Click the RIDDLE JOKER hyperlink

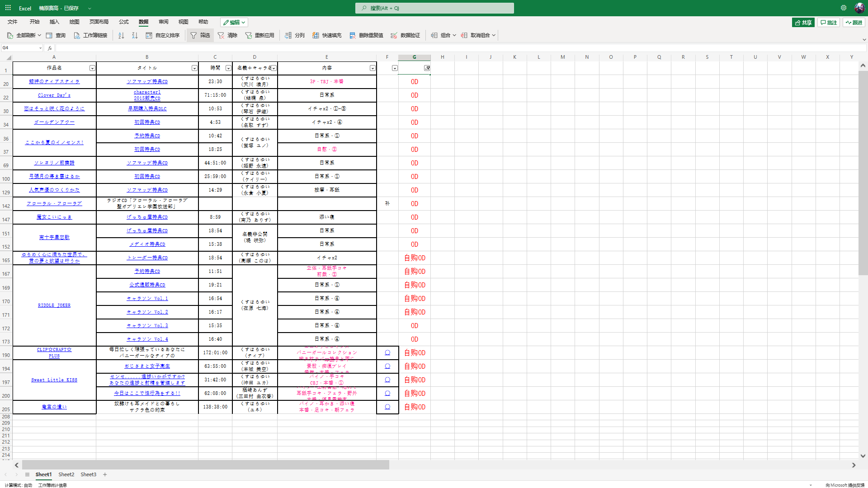point(54,305)
